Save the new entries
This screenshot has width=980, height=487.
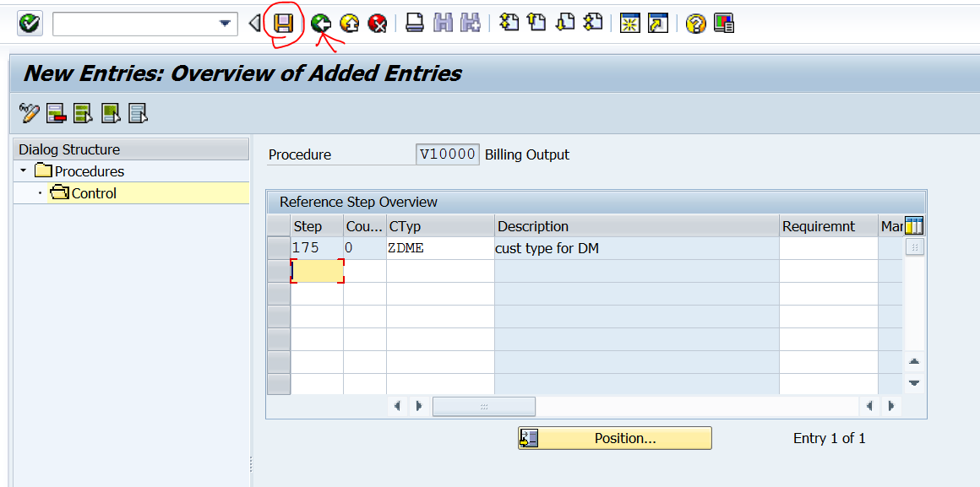click(x=285, y=23)
